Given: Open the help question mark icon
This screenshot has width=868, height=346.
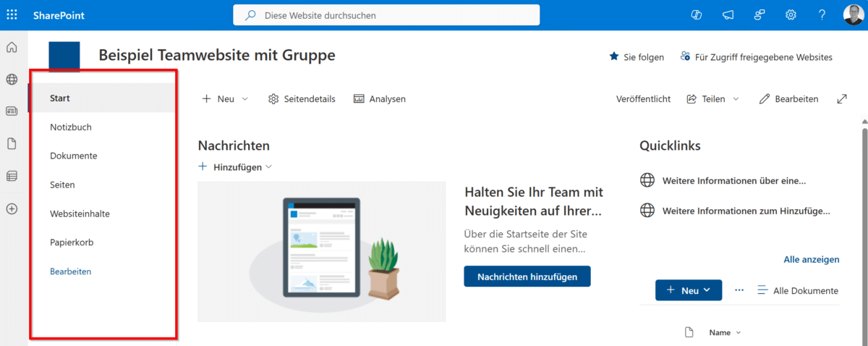Looking at the screenshot, I should [x=822, y=14].
